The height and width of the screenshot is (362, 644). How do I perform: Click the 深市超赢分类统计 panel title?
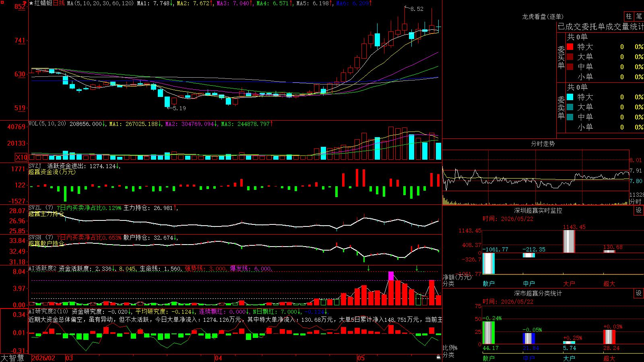point(538,293)
